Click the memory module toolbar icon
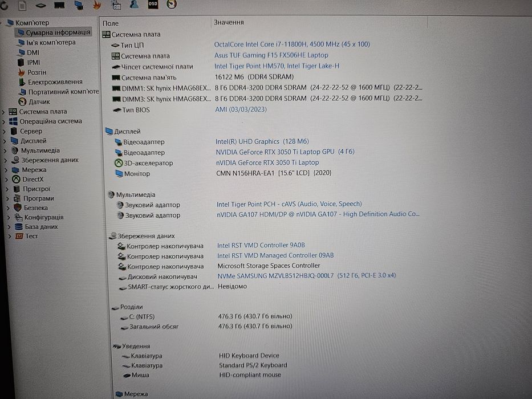532x399 pixels. coord(59,5)
